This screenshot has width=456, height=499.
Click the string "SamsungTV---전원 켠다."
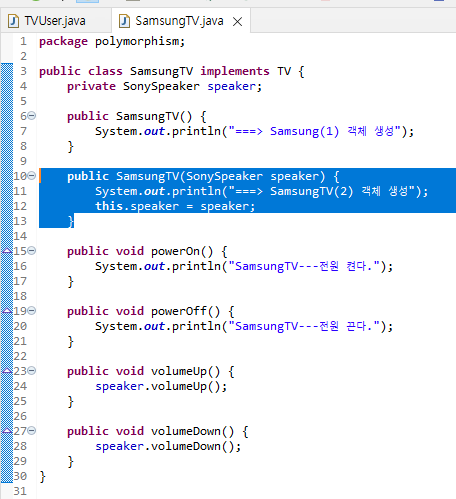[x=304, y=266]
